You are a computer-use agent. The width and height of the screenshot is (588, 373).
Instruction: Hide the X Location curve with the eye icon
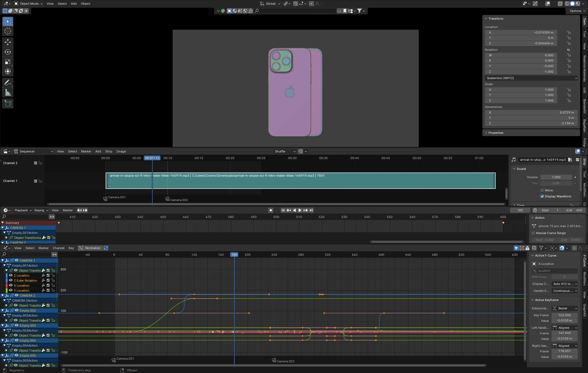(x=11, y=285)
